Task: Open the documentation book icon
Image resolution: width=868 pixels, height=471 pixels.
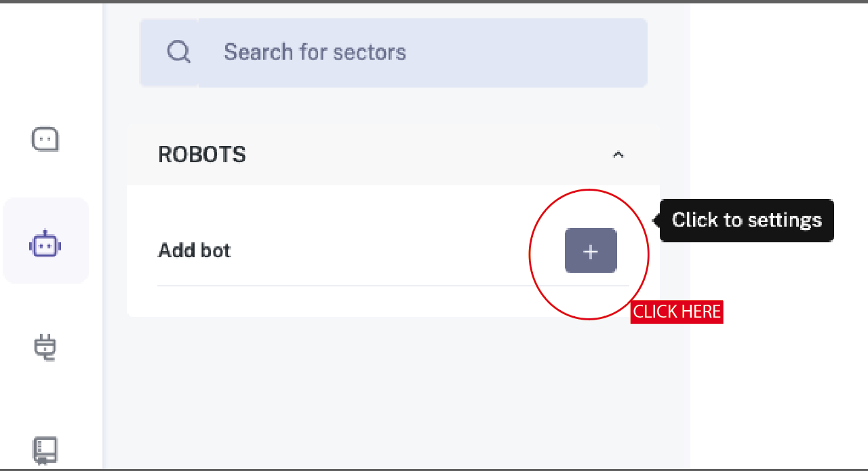Action: [45, 450]
